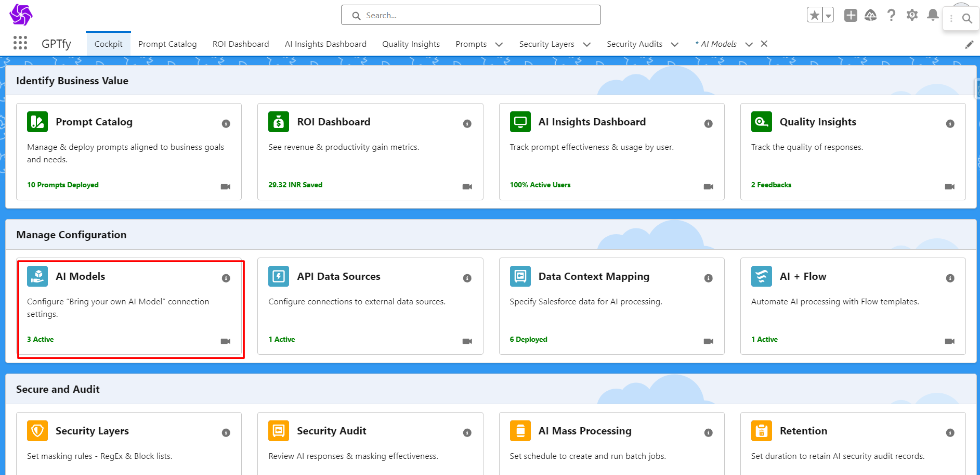Switch to the AI Insights Dashboard tab
This screenshot has height=475, width=980.
[325, 44]
